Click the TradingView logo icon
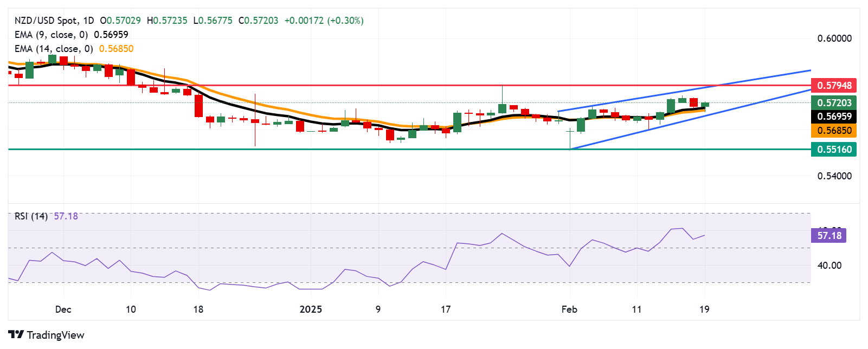 pos(16,335)
